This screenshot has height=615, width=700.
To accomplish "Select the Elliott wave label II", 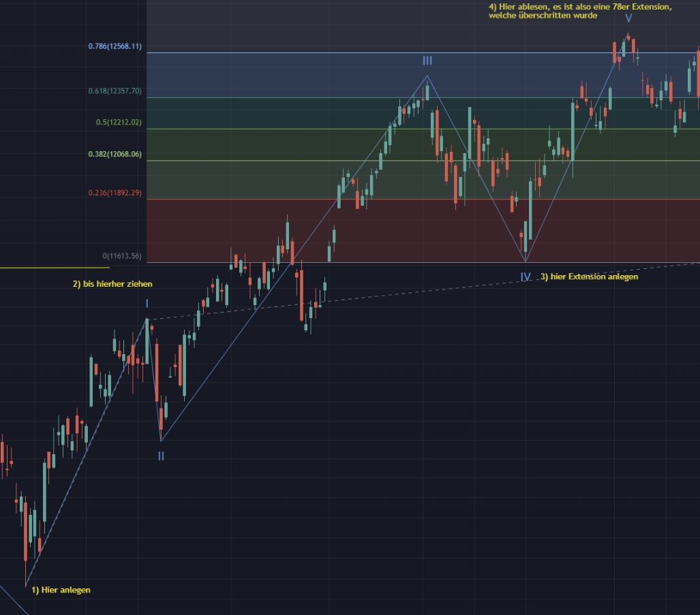I will (161, 456).
